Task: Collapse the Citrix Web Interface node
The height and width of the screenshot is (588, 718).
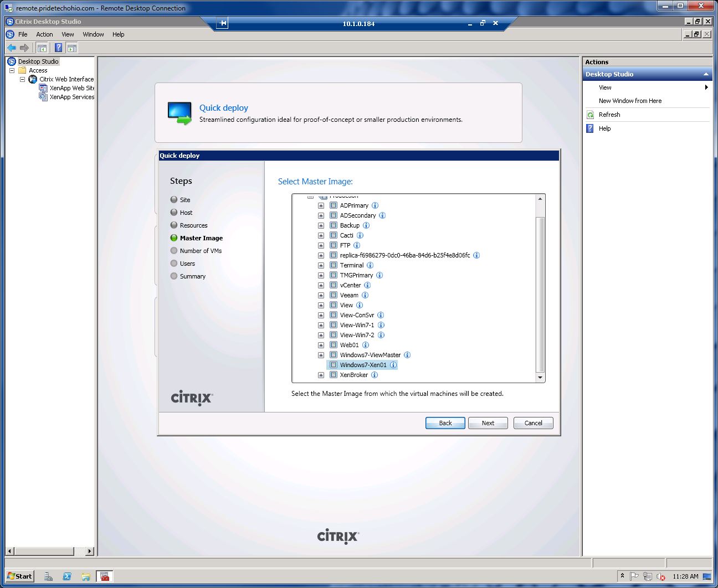Action: [x=22, y=79]
